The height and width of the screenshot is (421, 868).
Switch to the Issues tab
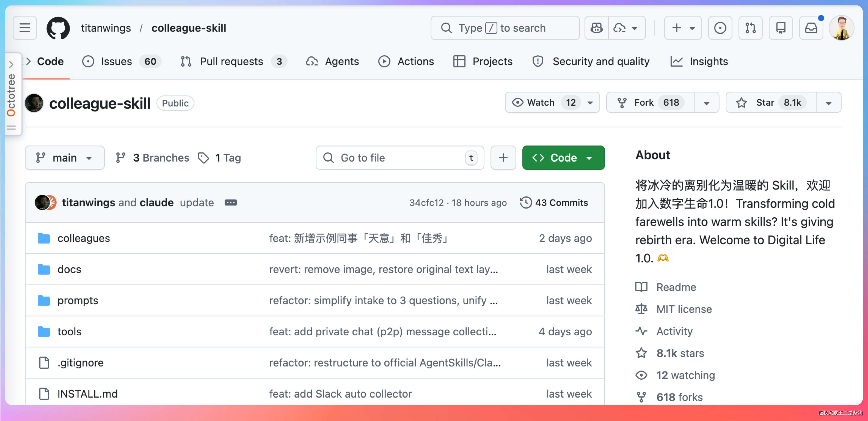click(117, 61)
